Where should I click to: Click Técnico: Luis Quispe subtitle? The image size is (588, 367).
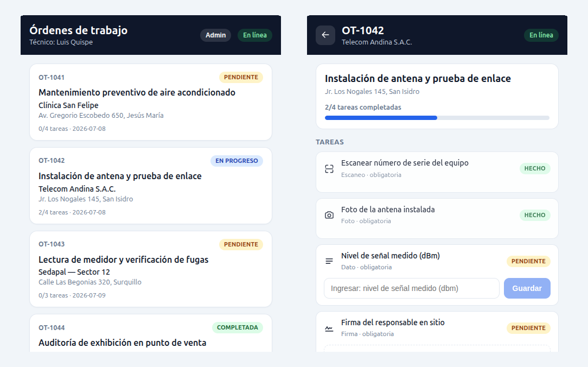(x=61, y=42)
